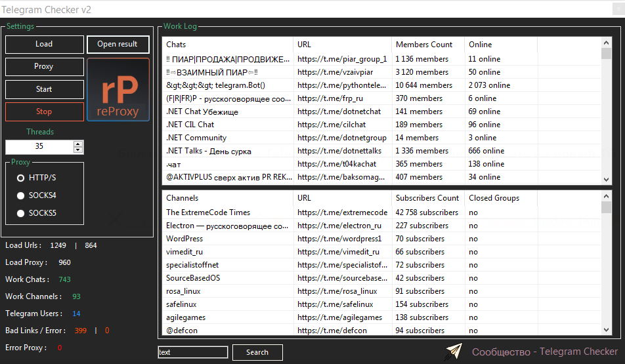Sort by the Online column header
Image resolution: width=625 pixels, height=364 pixels.
click(501, 45)
